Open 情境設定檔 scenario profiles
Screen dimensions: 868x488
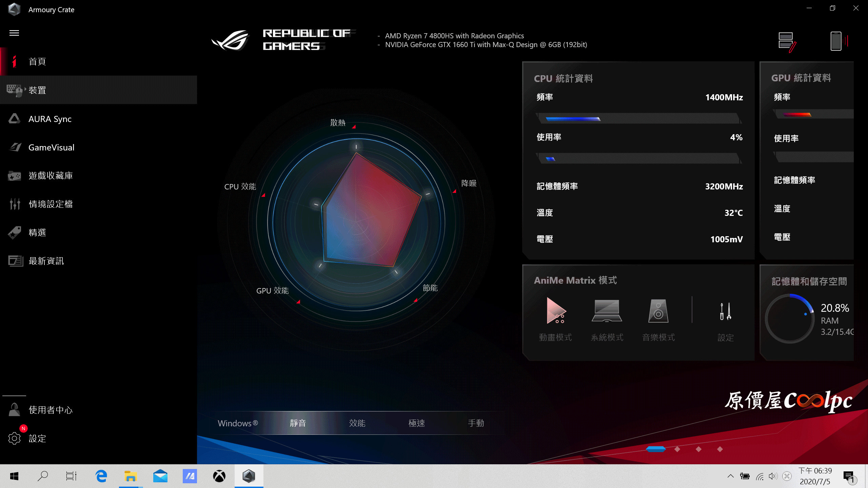pos(98,204)
